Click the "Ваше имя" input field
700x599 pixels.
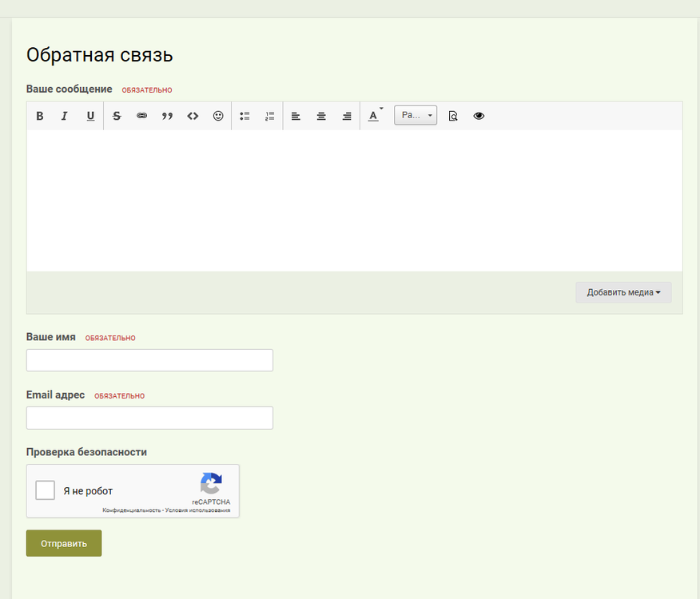pos(149,360)
